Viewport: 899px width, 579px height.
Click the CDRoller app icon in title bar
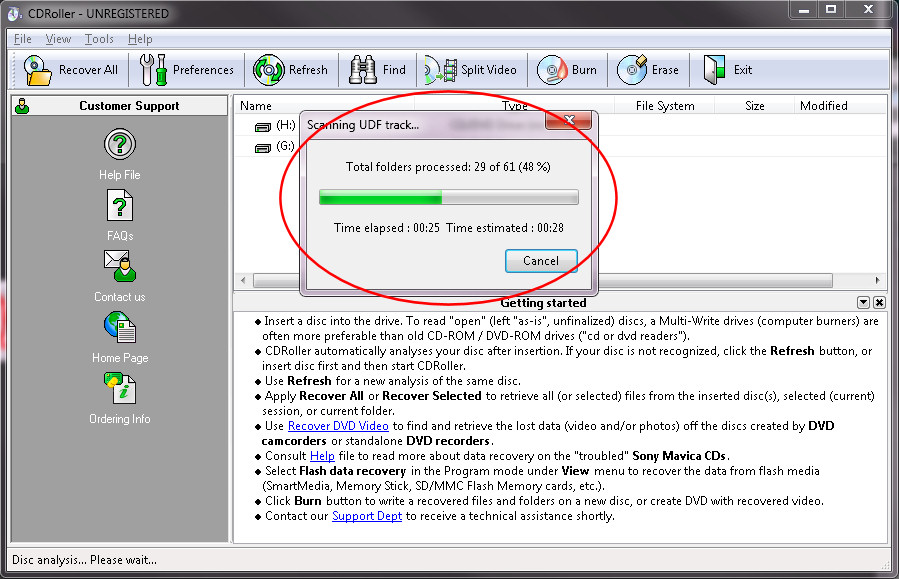click(15, 13)
